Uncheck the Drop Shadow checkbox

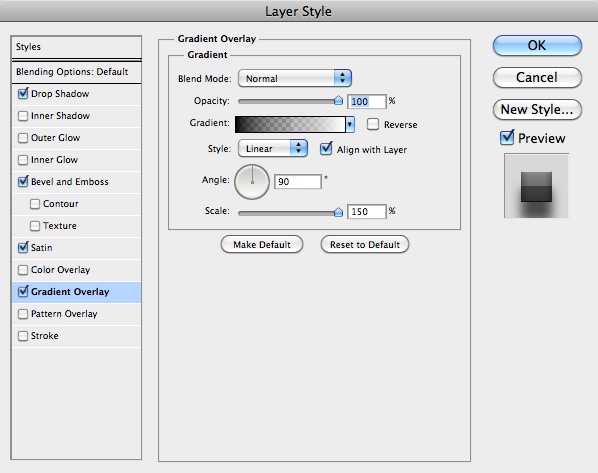click(23, 93)
